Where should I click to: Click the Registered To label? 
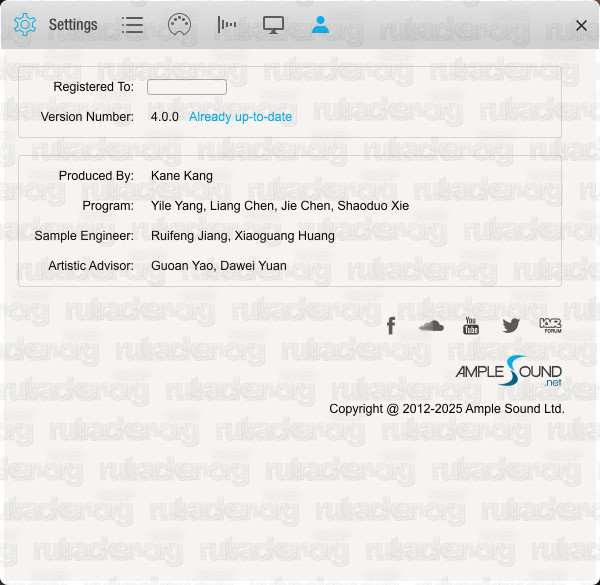(93, 87)
